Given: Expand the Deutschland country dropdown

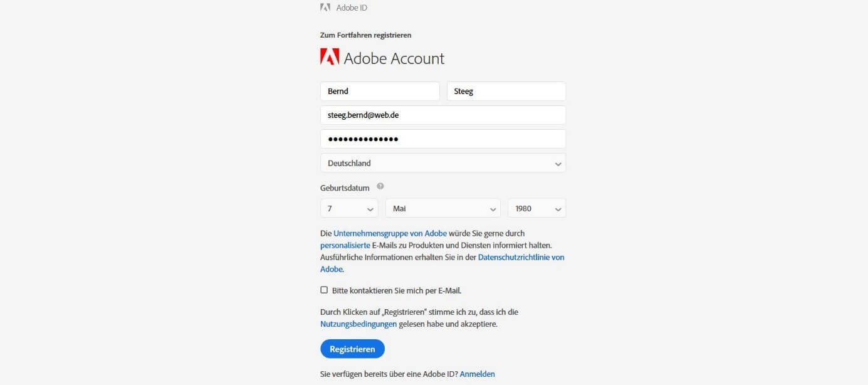Looking at the screenshot, I should (x=443, y=163).
